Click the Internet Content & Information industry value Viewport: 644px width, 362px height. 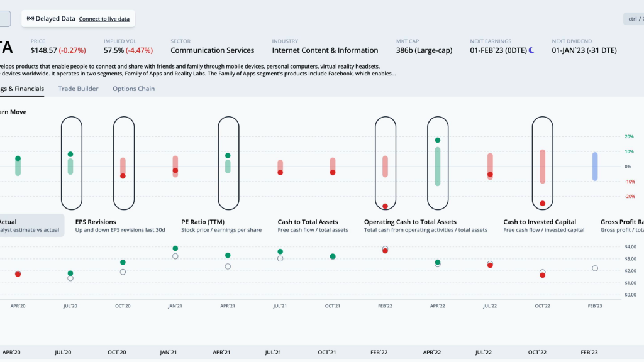point(325,50)
